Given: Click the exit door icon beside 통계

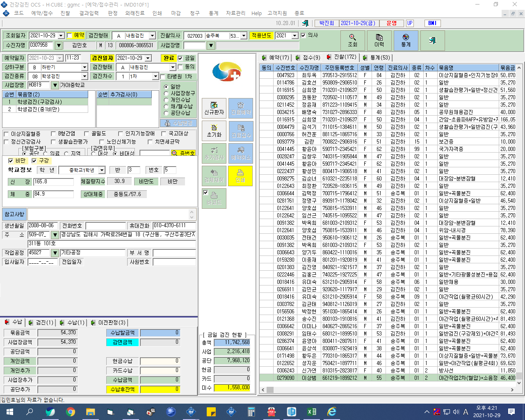Looking at the screenshot, I should (432, 41).
